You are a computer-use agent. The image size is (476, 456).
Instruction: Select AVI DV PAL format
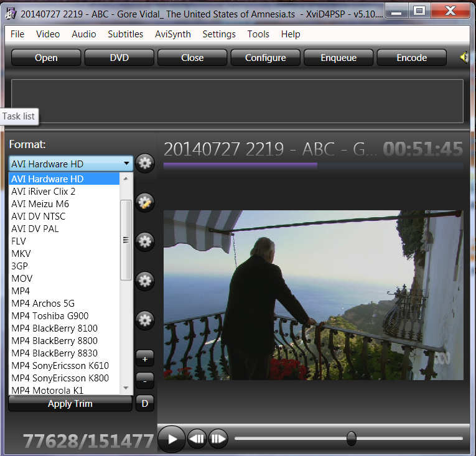(64, 228)
